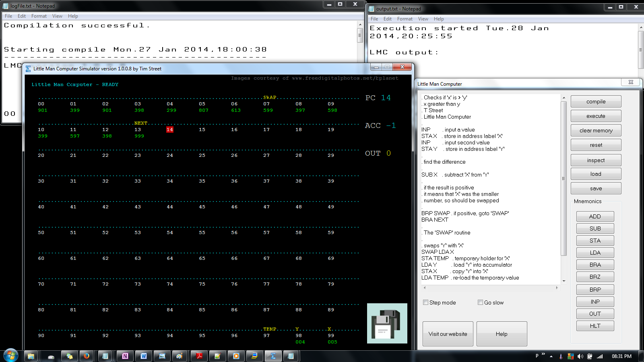The width and height of the screenshot is (644, 362).
Task: Select the Sigma simulator taskbar icon
Action: (x=273, y=356)
